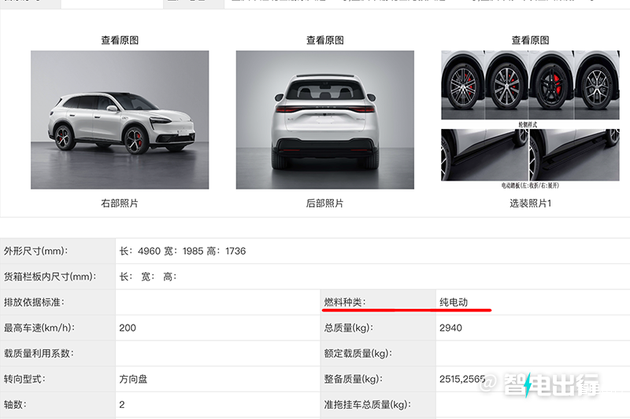Open the right-side view car thumbnail
The image size is (630, 419).
click(x=120, y=120)
